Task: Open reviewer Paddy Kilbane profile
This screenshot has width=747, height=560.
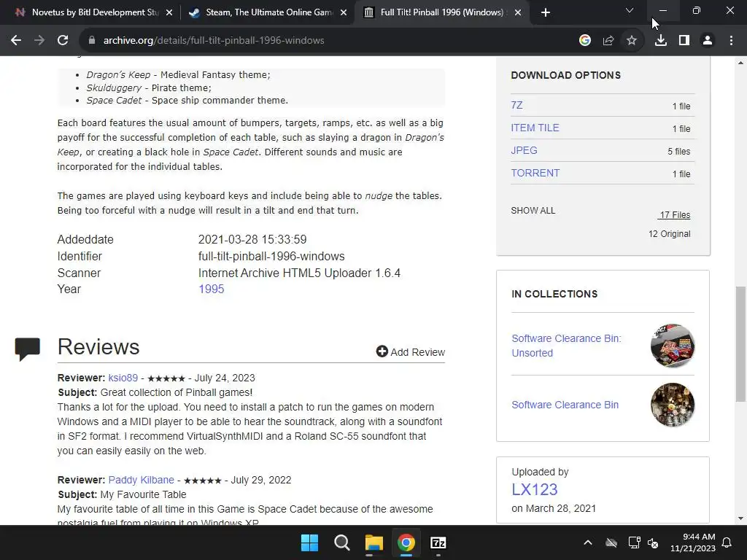Action: pyautogui.click(x=141, y=480)
